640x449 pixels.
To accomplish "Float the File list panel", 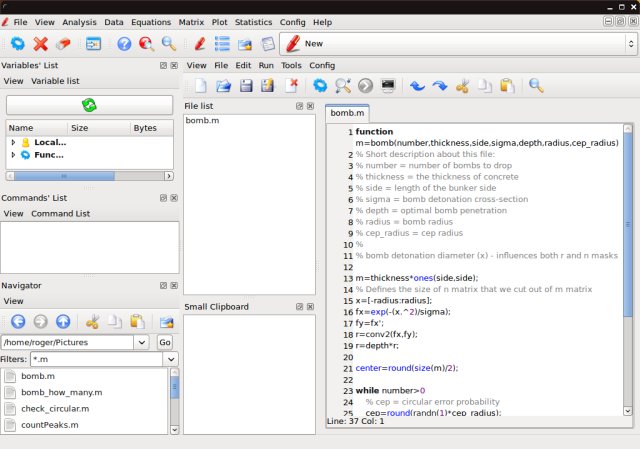I will 299,106.
